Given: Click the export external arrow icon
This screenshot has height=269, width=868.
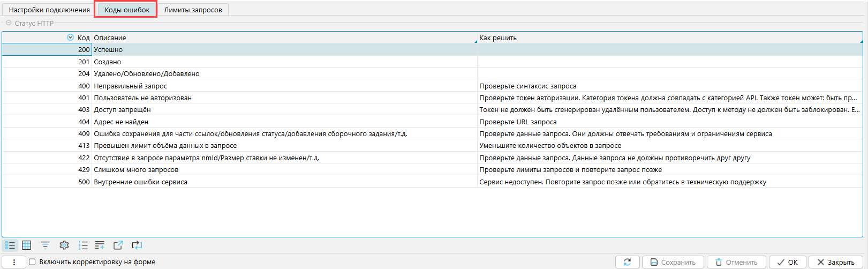Looking at the screenshot, I should (118, 245).
